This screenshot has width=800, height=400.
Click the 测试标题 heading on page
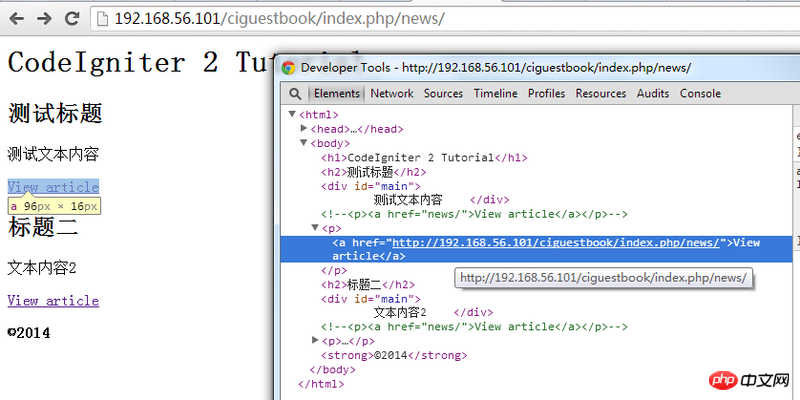coord(55,113)
